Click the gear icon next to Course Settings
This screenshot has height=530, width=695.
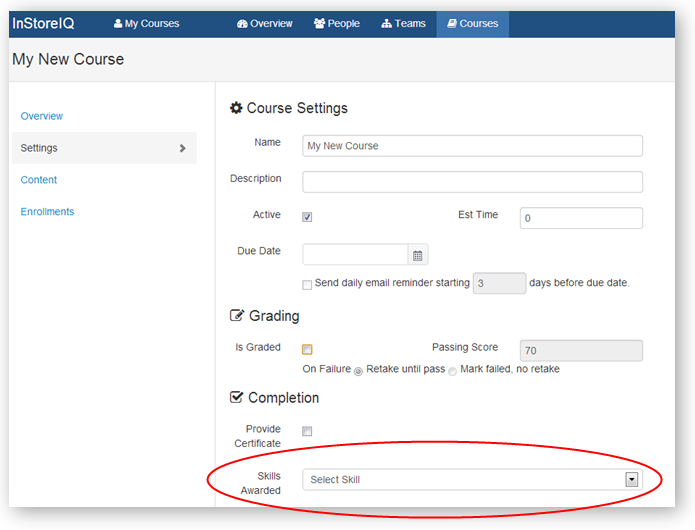pos(236,108)
